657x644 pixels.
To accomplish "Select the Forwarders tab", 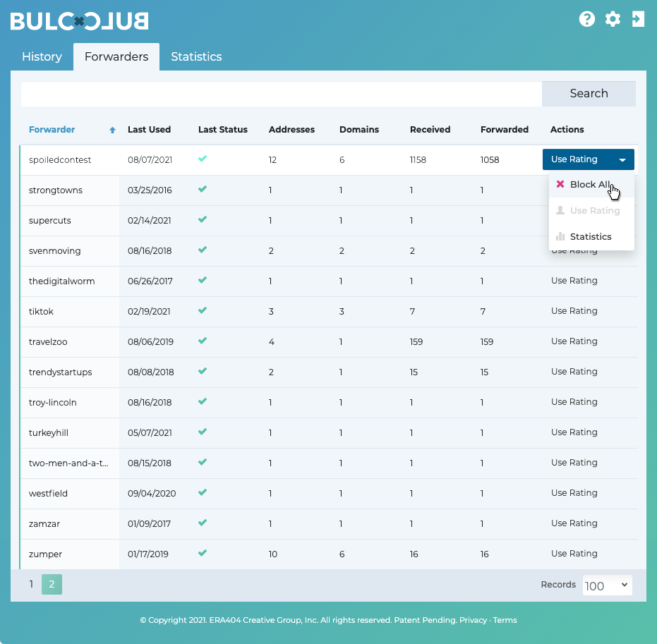I will [x=116, y=56].
